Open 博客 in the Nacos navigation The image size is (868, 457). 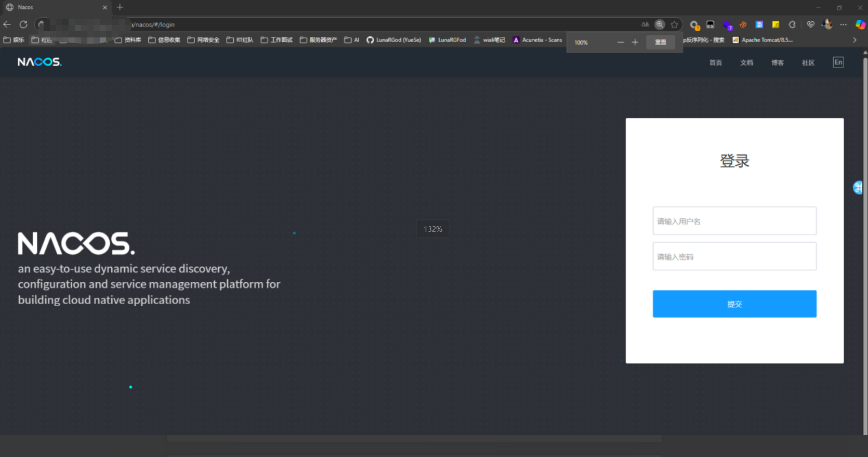(778, 62)
